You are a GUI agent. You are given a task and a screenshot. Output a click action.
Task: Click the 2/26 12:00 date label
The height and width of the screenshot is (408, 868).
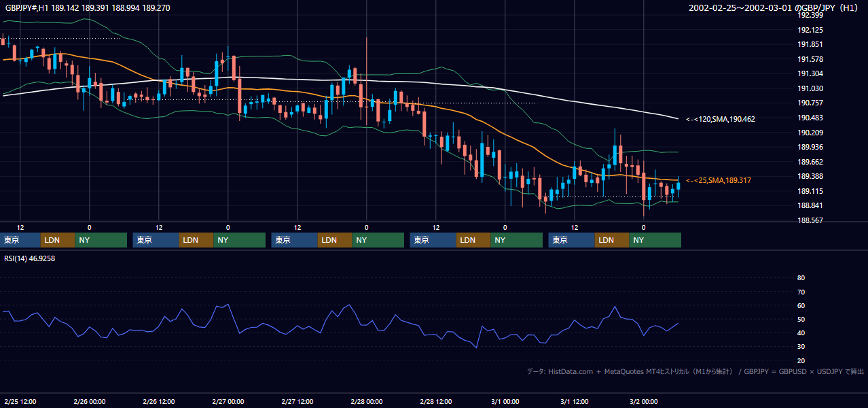pyautogui.click(x=159, y=402)
